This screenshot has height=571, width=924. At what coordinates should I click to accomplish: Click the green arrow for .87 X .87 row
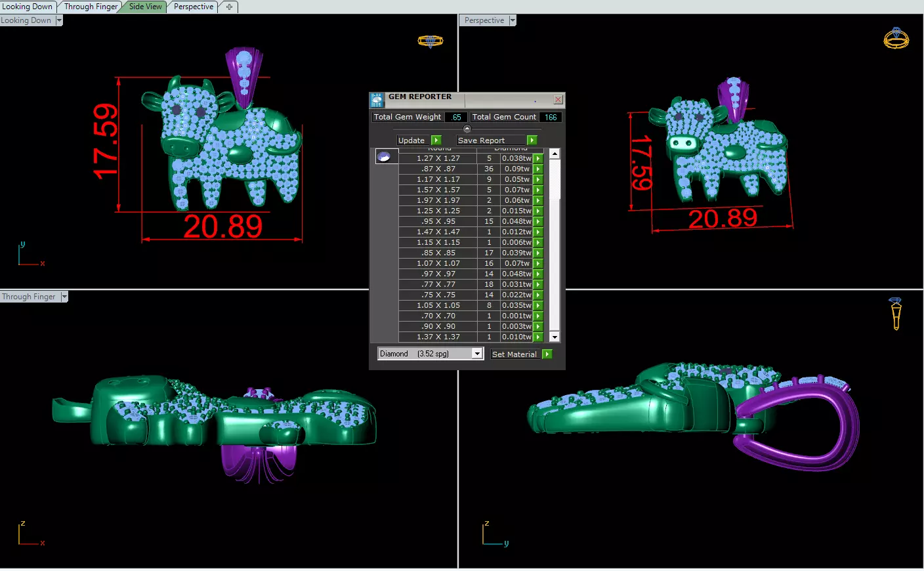pos(538,169)
